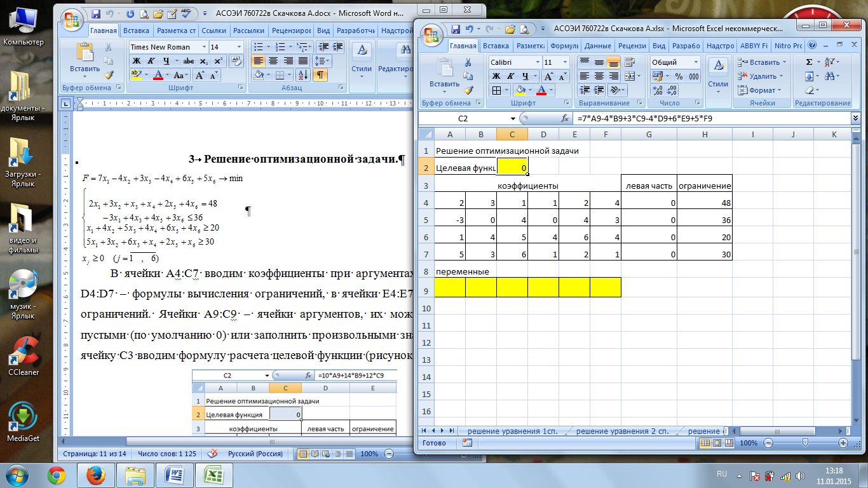
Task: Switch to sheet решение уравнения 1сп.
Action: 512,431
